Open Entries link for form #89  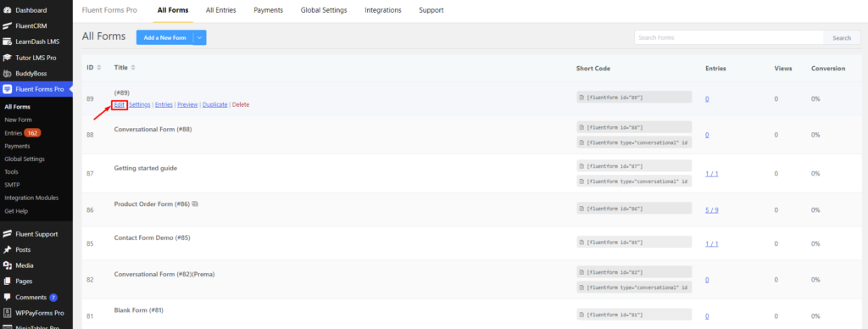coord(164,104)
